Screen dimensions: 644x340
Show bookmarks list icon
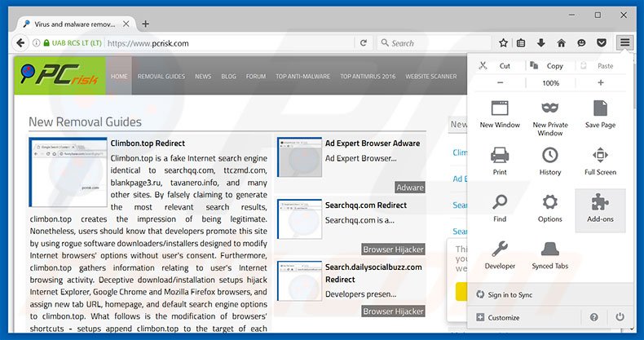[x=521, y=42]
